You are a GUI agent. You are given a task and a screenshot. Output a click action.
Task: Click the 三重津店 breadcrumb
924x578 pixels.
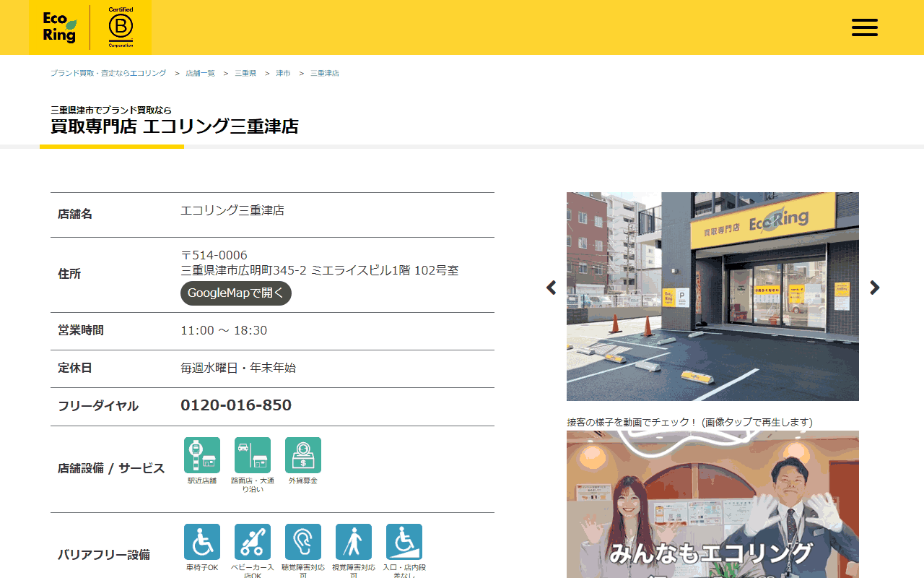tap(325, 74)
